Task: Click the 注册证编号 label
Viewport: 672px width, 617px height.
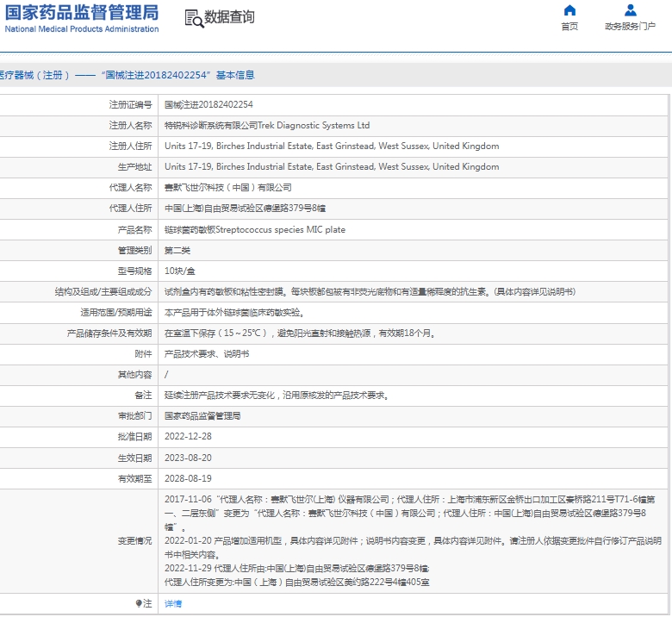Action: (x=130, y=104)
